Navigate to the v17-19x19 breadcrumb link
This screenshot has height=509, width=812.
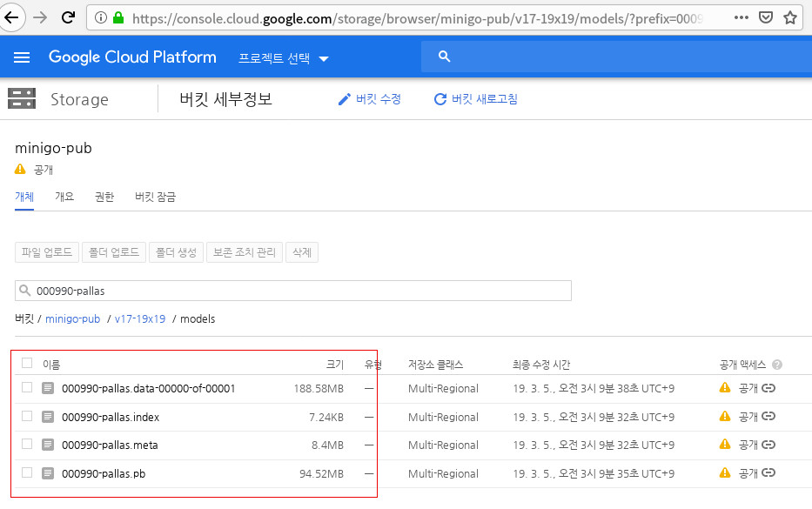[x=140, y=319]
